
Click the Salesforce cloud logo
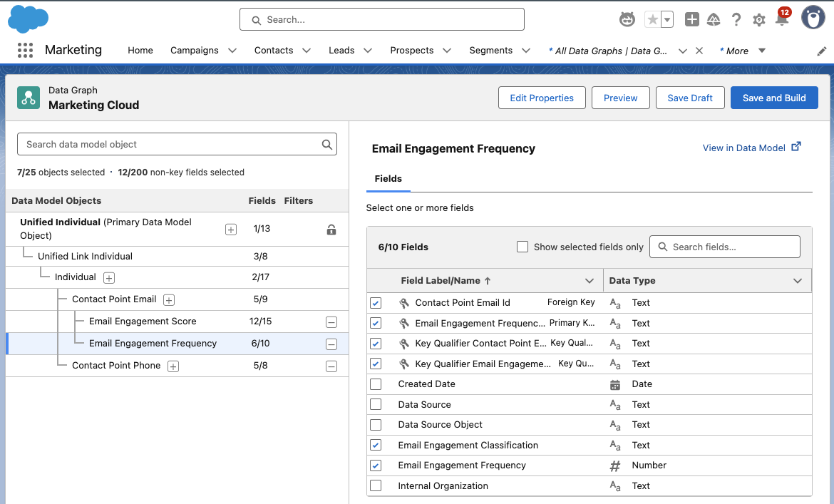(x=29, y=19)
